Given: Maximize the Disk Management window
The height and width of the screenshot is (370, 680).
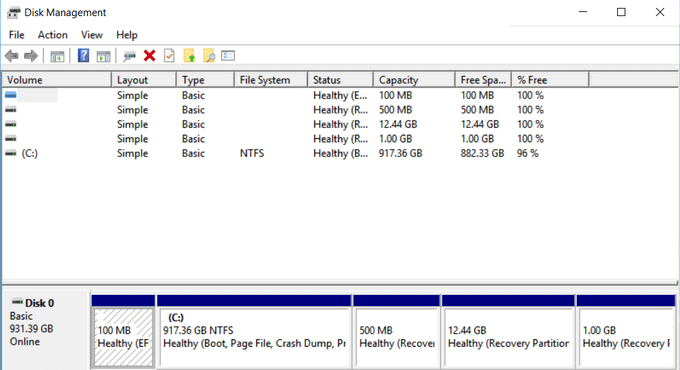Looking at the screenshot, I should (621, 12).
